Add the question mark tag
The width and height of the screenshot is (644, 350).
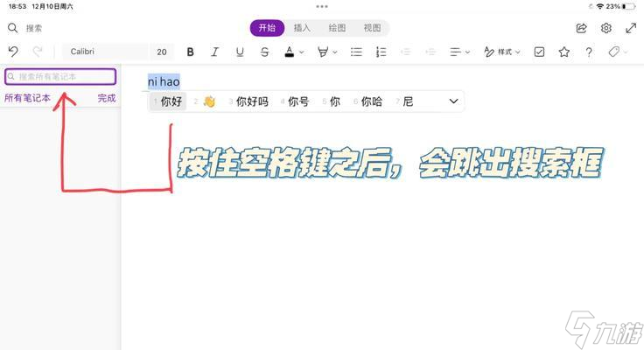coord(589,52)
